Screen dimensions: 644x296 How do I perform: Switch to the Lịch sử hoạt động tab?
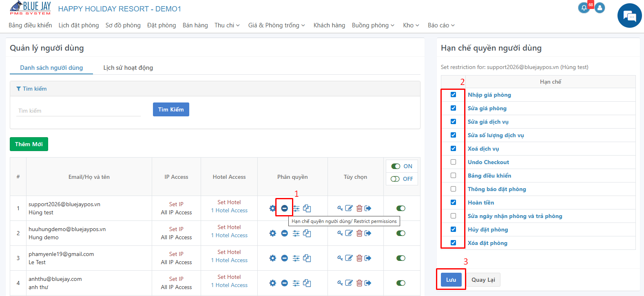[x=128, y=68]
